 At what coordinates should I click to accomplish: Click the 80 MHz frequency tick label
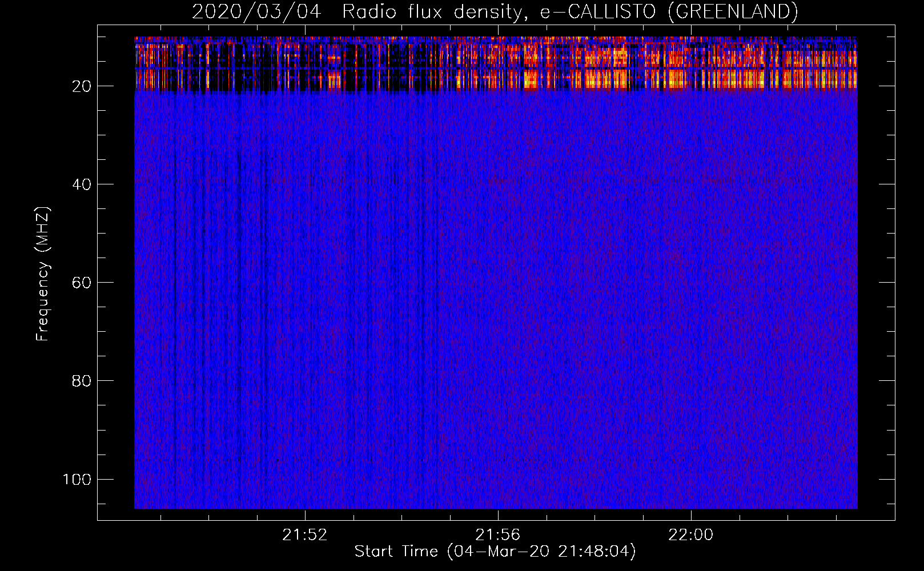(x=81, y=381)
